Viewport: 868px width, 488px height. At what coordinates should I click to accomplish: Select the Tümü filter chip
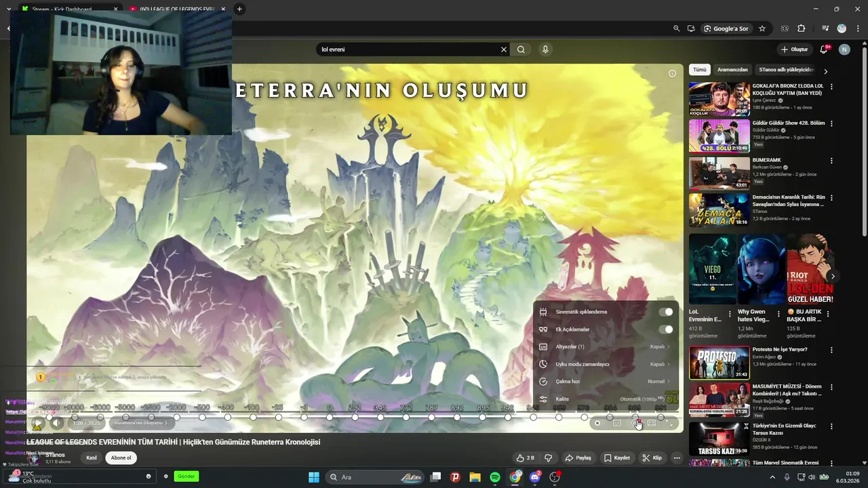click(x=699, y=70)
